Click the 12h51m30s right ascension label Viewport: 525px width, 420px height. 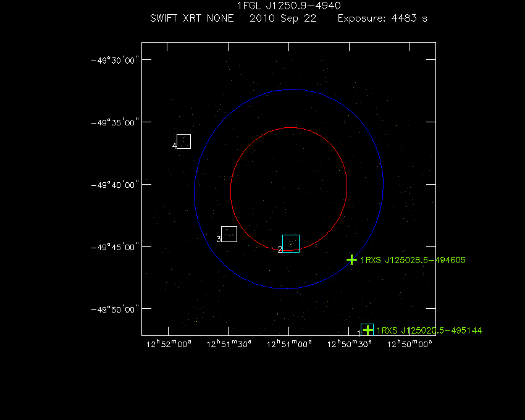click(x=229, y=344)
